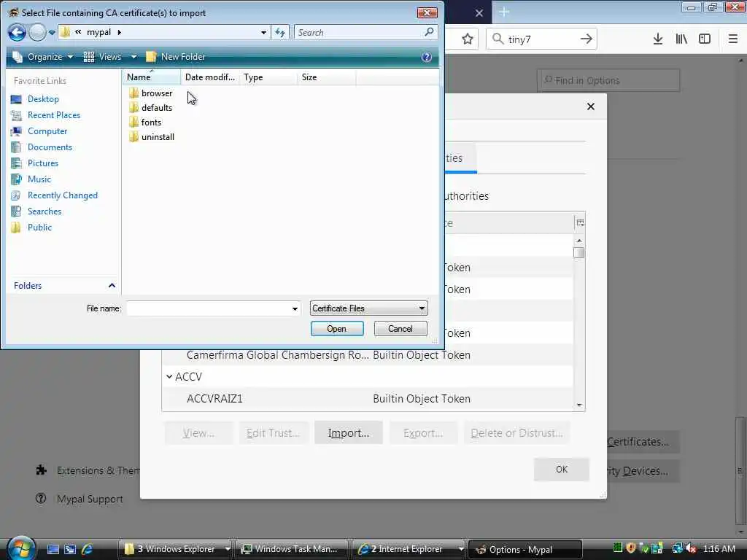Create a New Folder
The width and height of the screenshot is (747, 560).
(x=176, y=57)
